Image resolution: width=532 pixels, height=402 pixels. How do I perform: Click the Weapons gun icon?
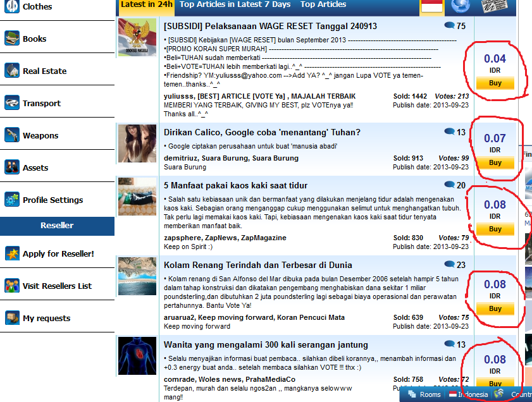12,135
